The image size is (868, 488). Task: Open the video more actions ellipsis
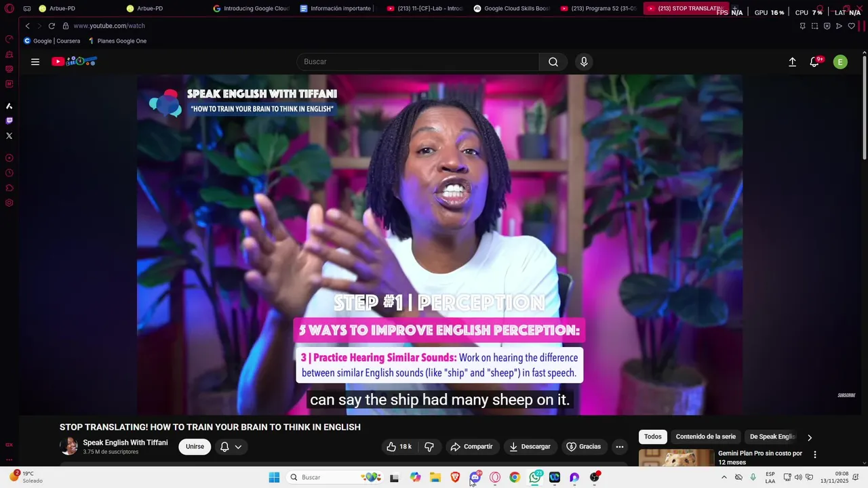coord(619,447)
